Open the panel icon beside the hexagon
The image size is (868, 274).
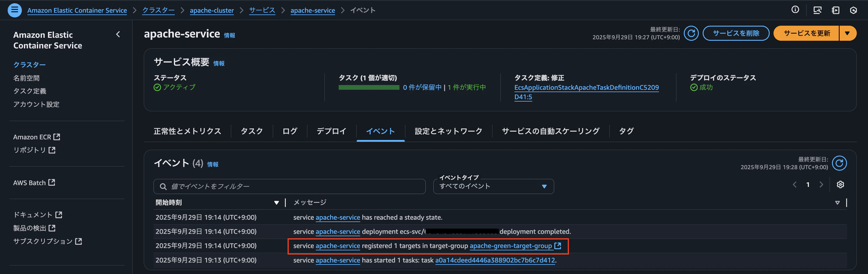point(836,10)
